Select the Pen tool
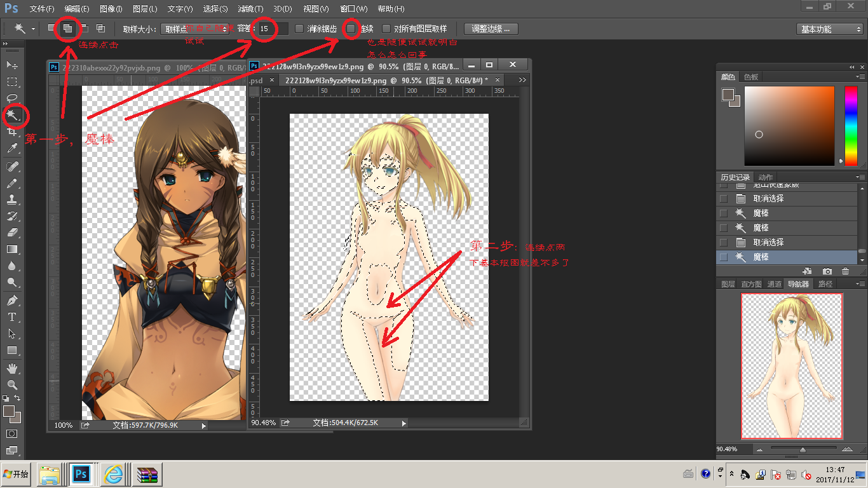The height and width of the screenshot is (488, 868). click(12, 300)
